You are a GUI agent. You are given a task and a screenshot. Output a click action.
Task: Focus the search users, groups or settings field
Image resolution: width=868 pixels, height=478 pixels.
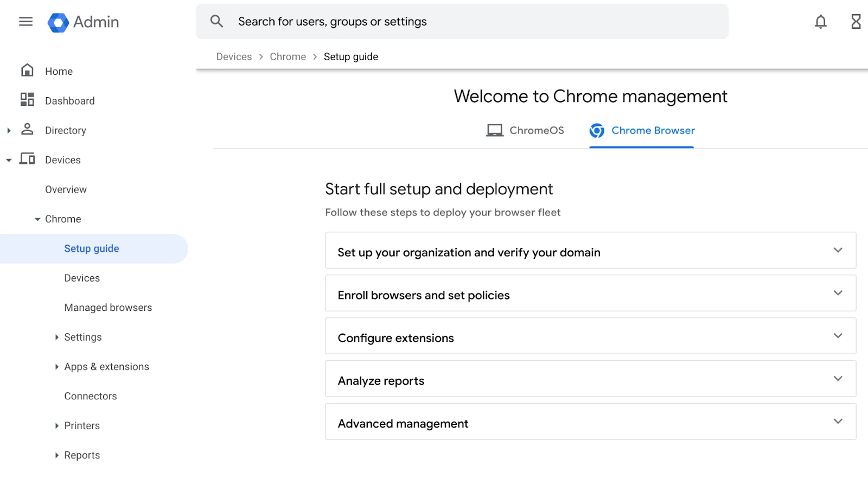462,21
